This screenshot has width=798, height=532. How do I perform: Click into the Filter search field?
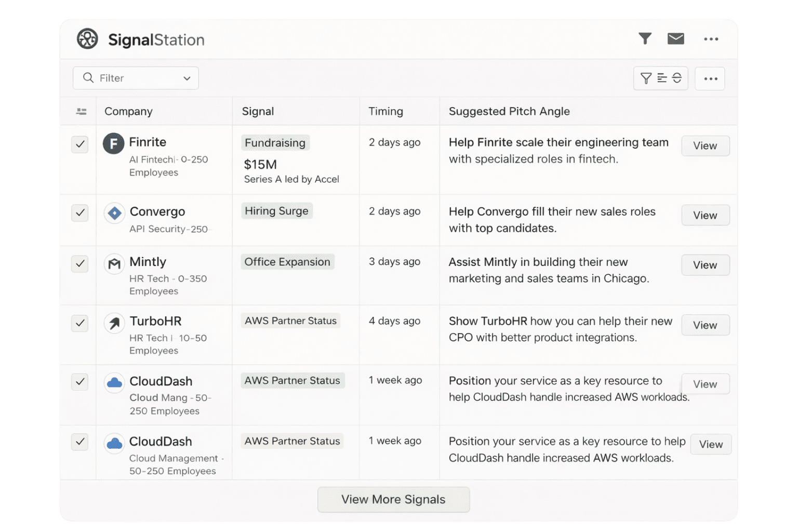click(x=136, y=78)
